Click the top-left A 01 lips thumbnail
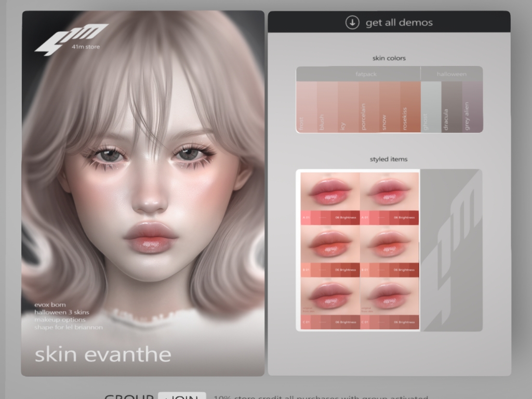 330,198
